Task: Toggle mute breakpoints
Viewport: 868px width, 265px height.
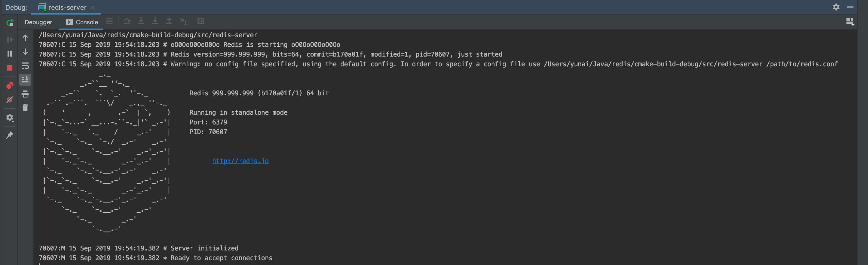Action: (10, 100)
